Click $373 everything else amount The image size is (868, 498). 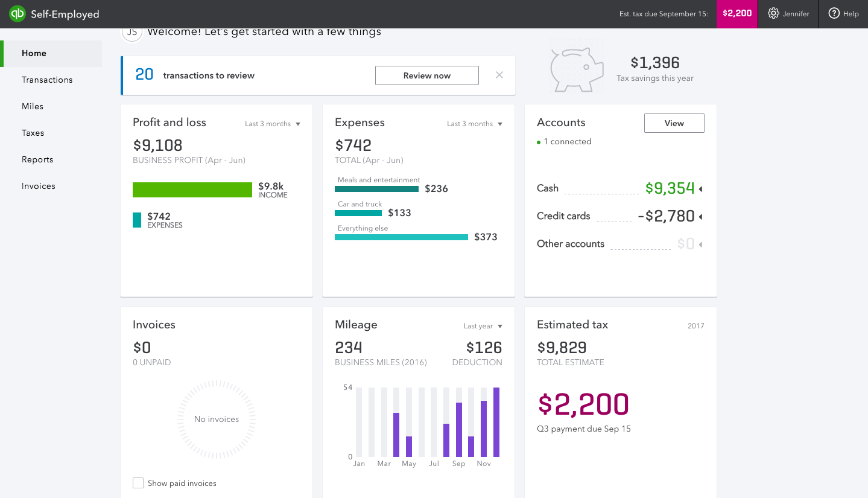(486, 237)
